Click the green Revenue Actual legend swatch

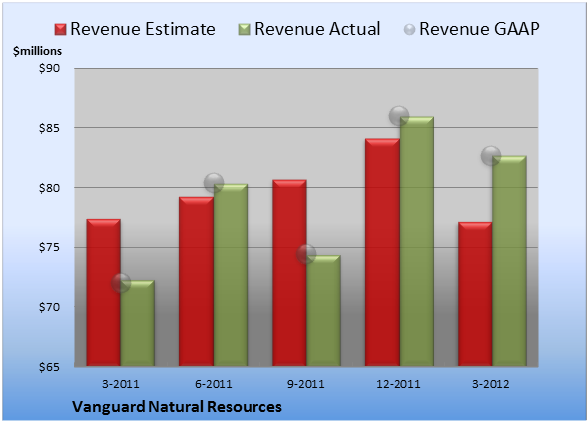point(244,30)
